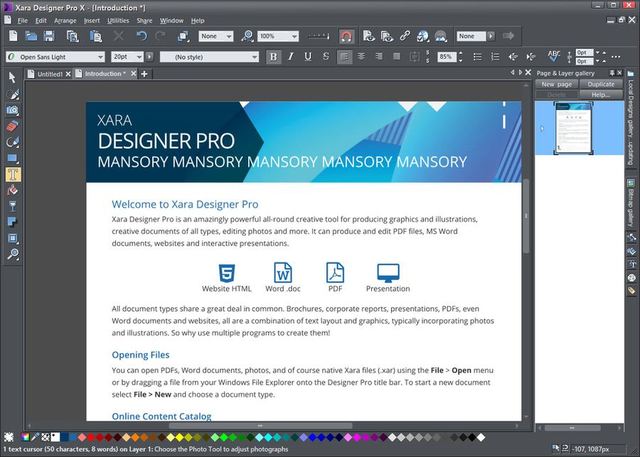640x457 pixels.
Task: Click the Save floppy disk icon
Action: [49, 36]
